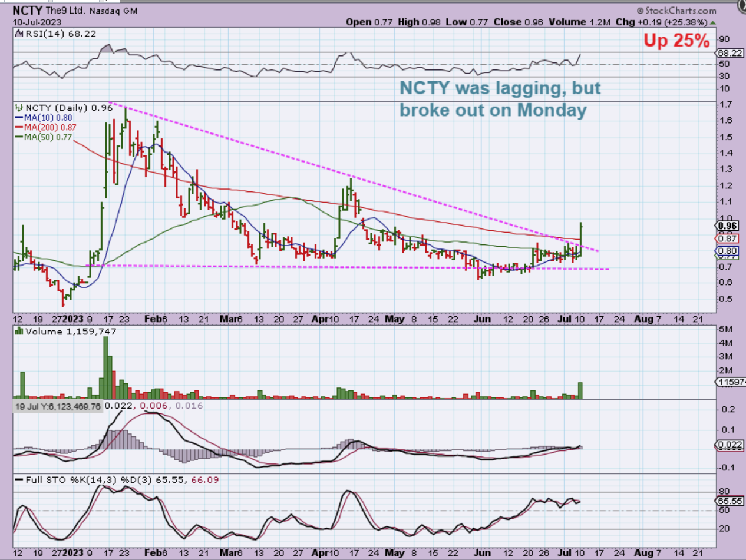Click the green up-triangle beside the change percent
Image resolution: width=746 pixels, height=560 pixels.
click(713, 22)
